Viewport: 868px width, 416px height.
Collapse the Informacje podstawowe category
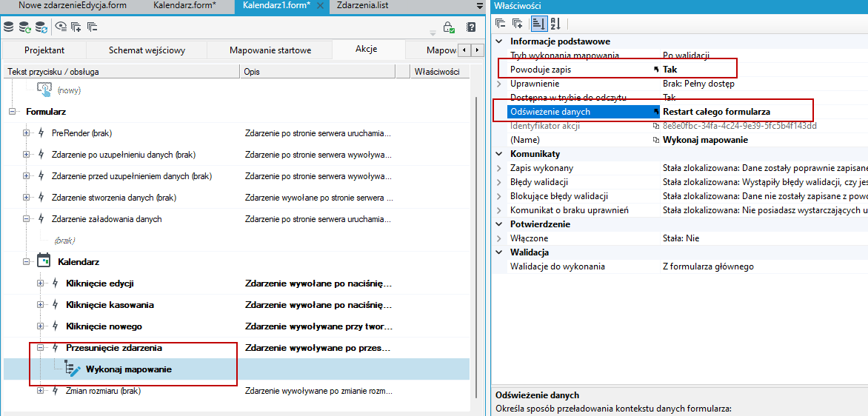click(x=499, y=41)
